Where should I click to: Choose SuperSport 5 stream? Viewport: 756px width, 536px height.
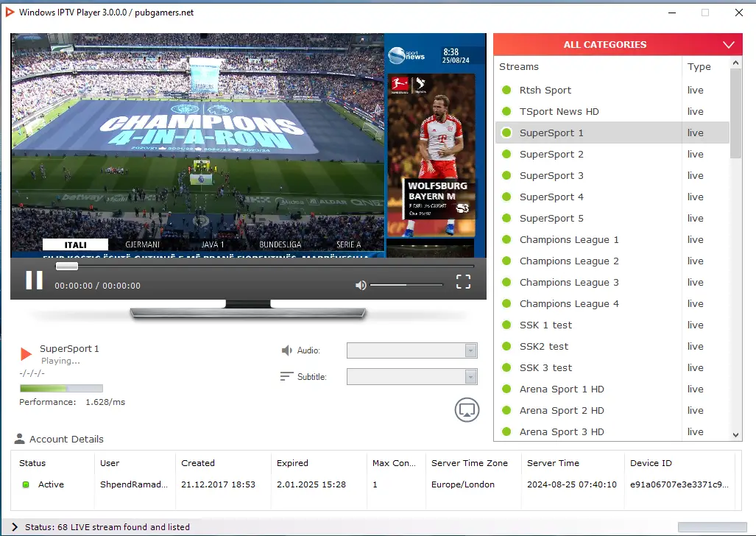click(612, 219)
